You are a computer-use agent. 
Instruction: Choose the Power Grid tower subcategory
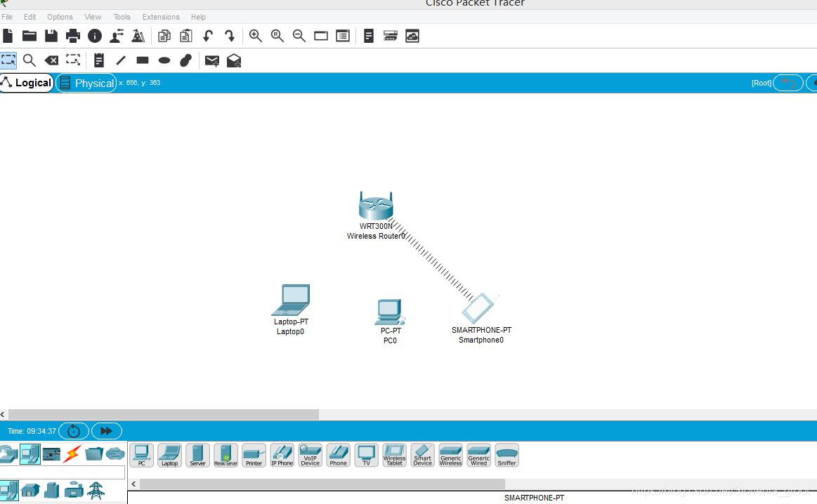click(96, 491)
